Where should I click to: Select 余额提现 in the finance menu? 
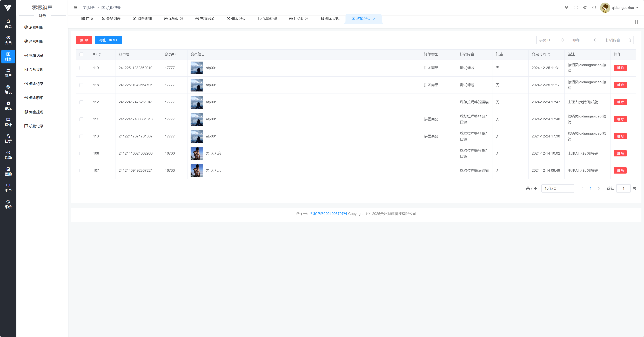36,70
